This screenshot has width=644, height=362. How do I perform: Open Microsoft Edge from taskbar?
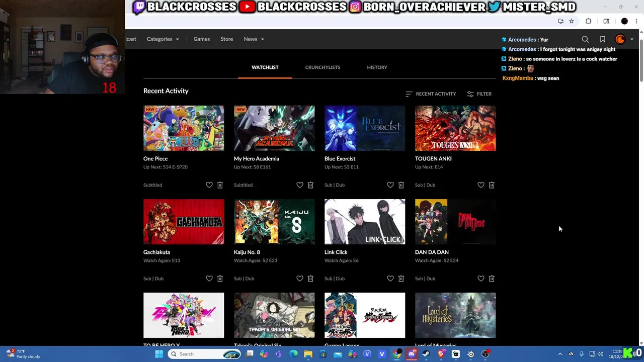[293, 354]
